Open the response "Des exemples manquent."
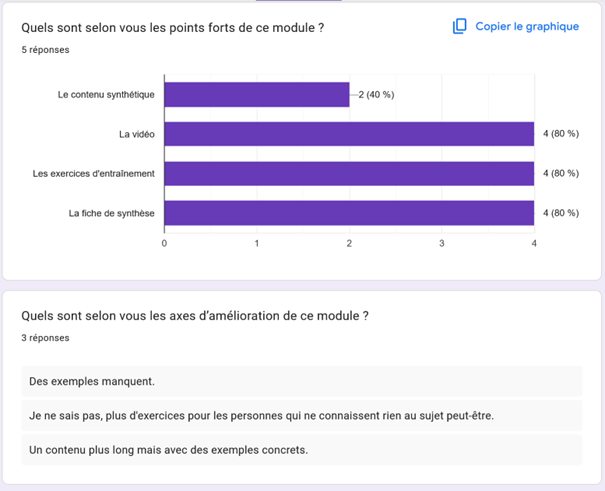This screenshot has height=491, width=605. click(92, 381)
